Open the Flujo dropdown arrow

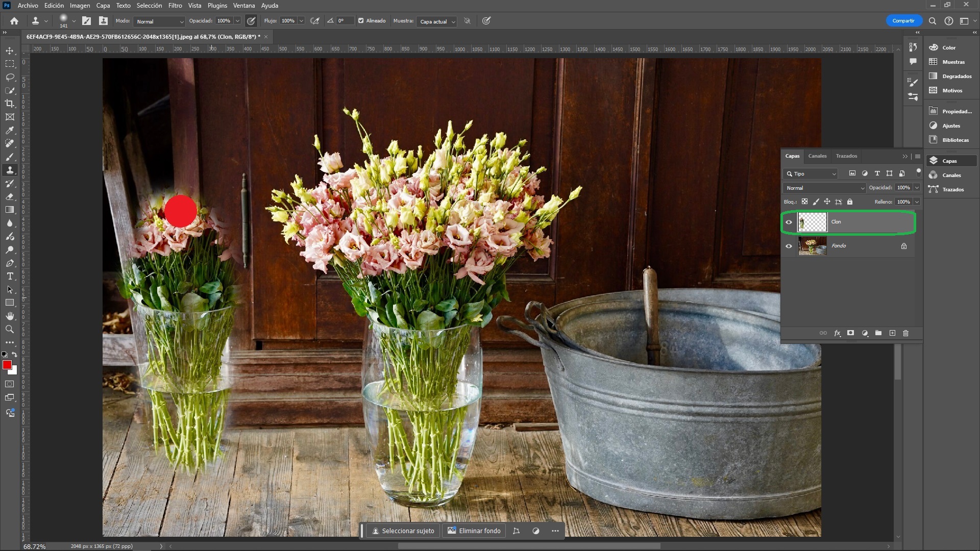(301, 21)
